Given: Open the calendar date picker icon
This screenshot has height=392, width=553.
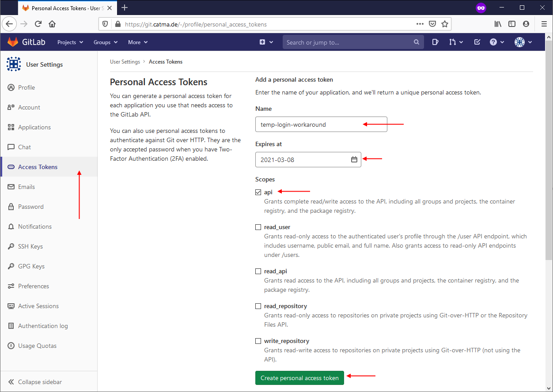Looking at the screenshot, I should coord(354,159).
